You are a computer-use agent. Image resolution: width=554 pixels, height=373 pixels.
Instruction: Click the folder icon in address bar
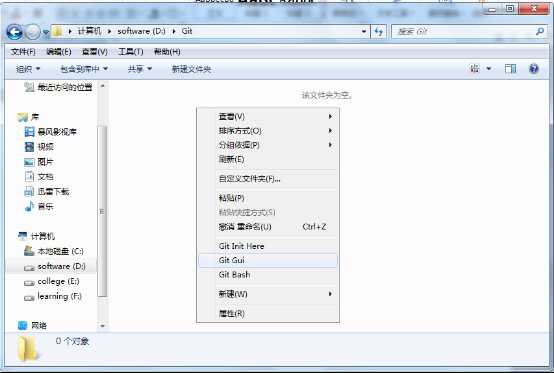[x=58, y=32]
